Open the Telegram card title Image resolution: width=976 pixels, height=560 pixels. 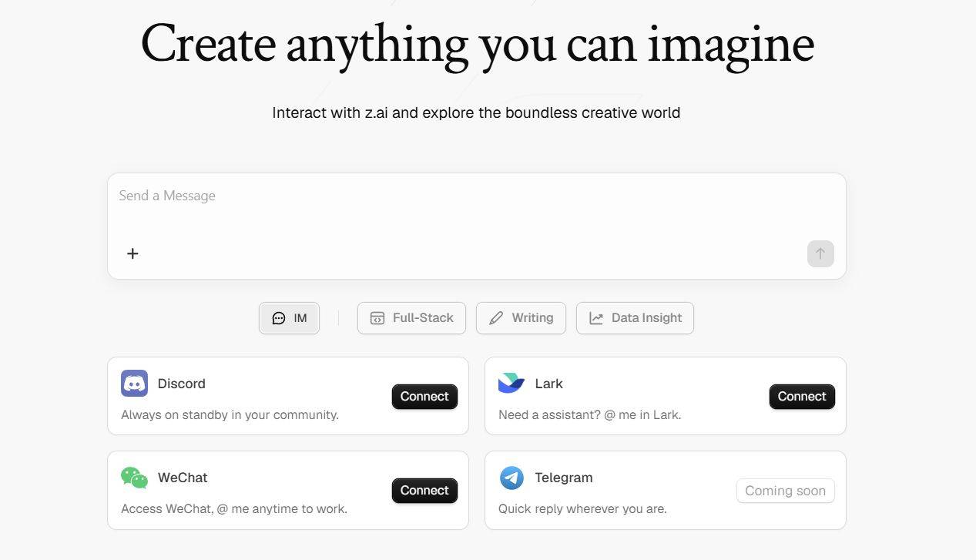[564, 478]
